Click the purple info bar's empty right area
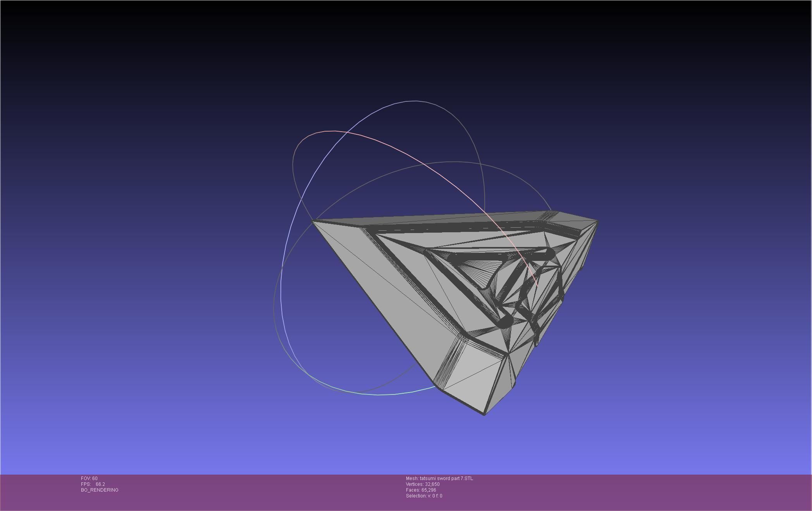The width and height of the screenshot is (812, 511). (659, 492)
